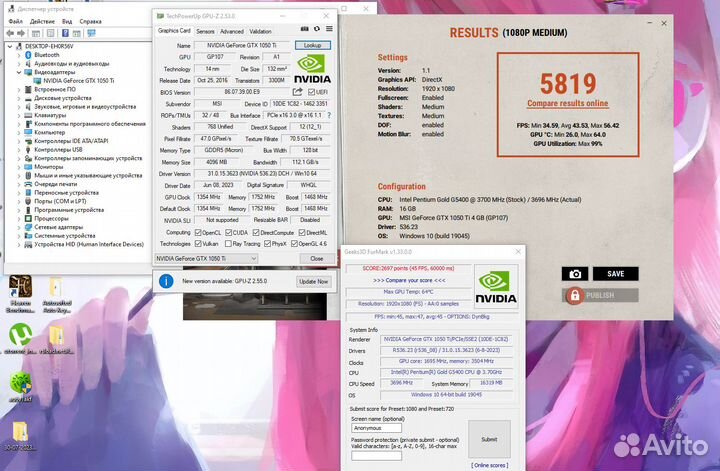The height and width of the screenshot is (471, 720).
Task: Click the BIOS export share icon in GPU-Z
Action: point(298,92)
